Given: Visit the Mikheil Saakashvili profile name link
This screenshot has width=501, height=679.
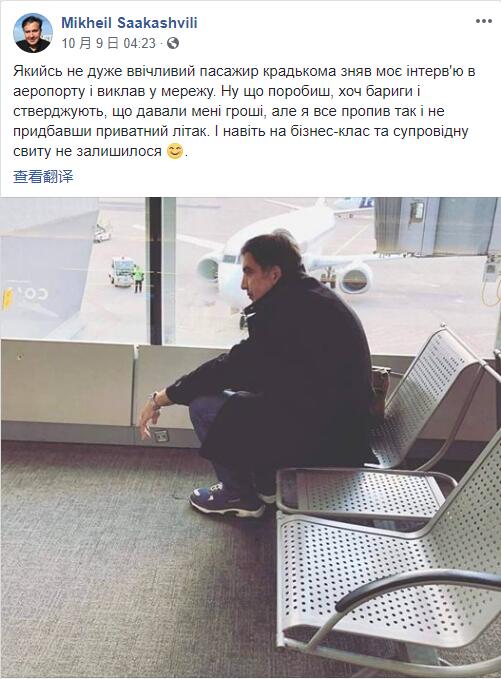Looking at the screenshot, I should coord(129,23).
